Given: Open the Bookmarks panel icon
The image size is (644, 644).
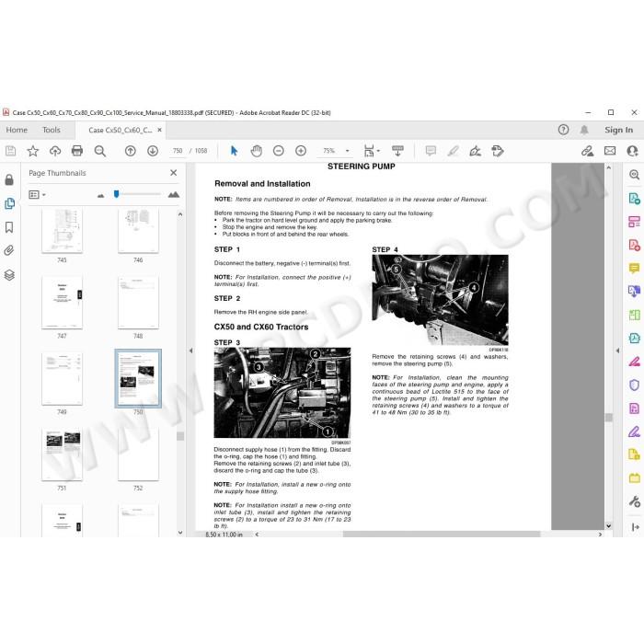Looking at the screenshot, I should 9,227.
